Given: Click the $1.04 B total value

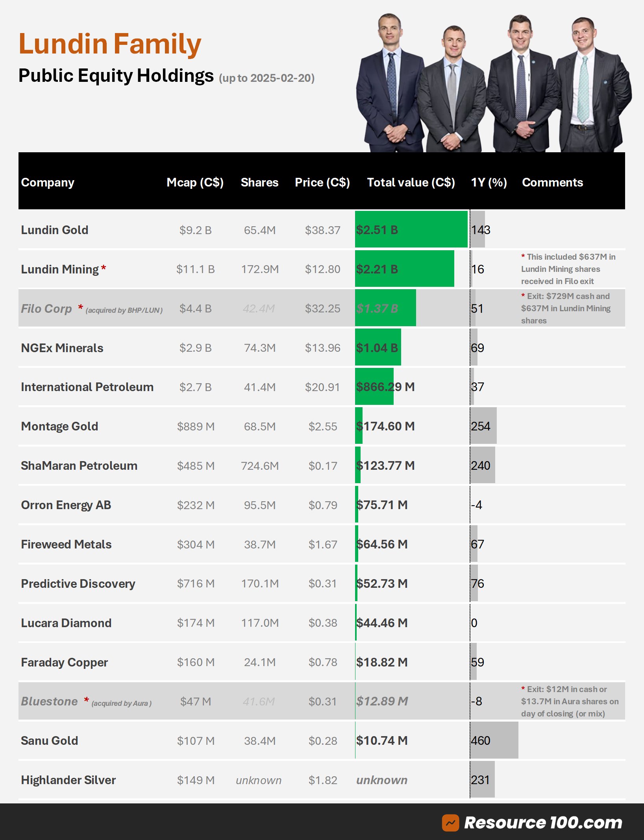Looking at the screenshot, I should pos(377,348).
